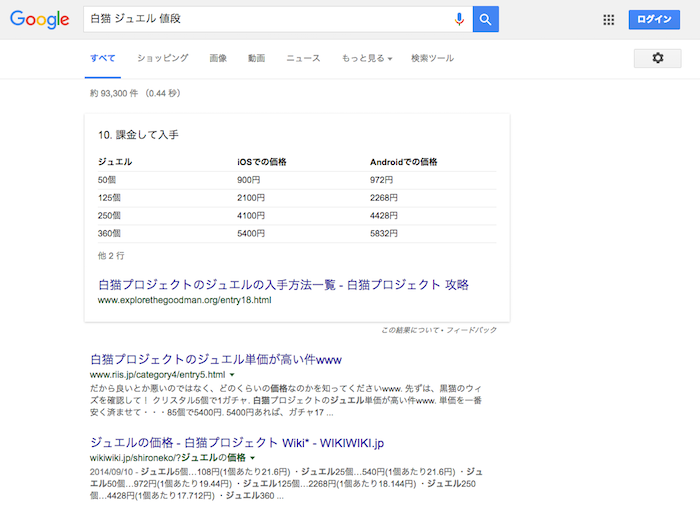Select the すべて tab
The image size is (700, 508).
tap(103, 58)
